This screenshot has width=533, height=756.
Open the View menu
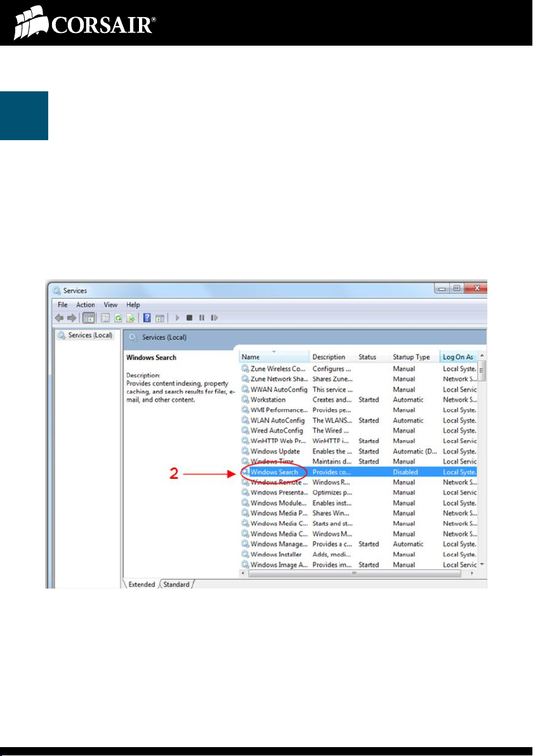click(110, 305)
